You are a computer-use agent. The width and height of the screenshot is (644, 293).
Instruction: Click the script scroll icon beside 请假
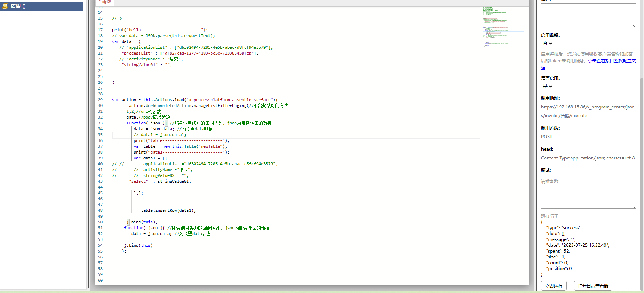[5, 6]
